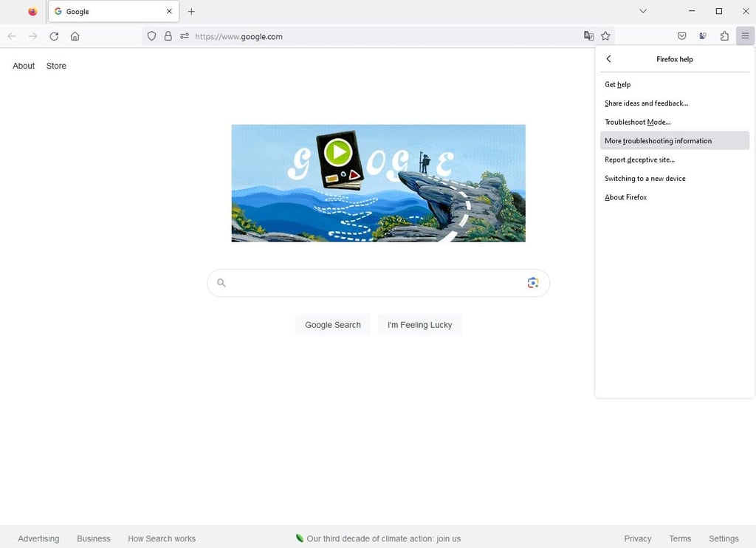The height and width of the screenshot is (548, 756).
Task: Open the Advertising footer link
Action: click(38, 539)
